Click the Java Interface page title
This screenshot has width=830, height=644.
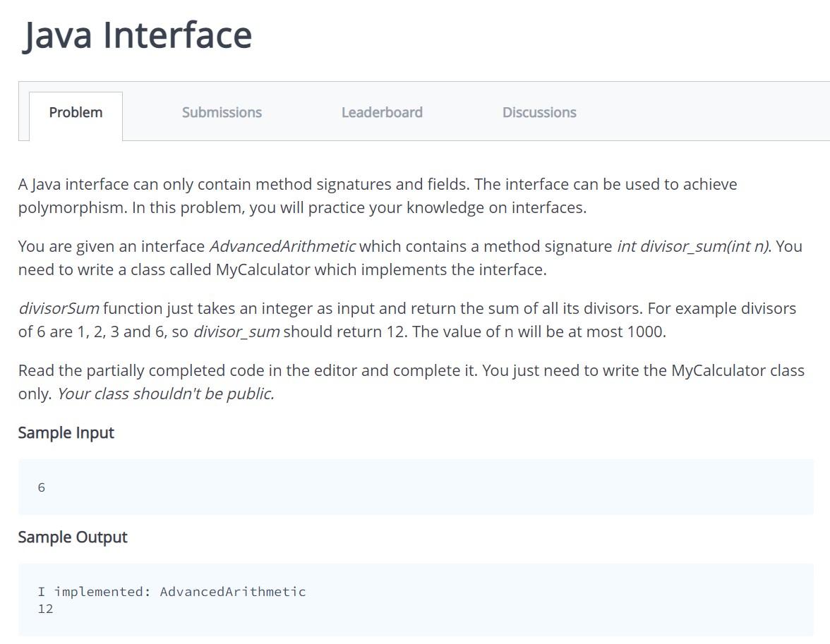click(138, 34)
